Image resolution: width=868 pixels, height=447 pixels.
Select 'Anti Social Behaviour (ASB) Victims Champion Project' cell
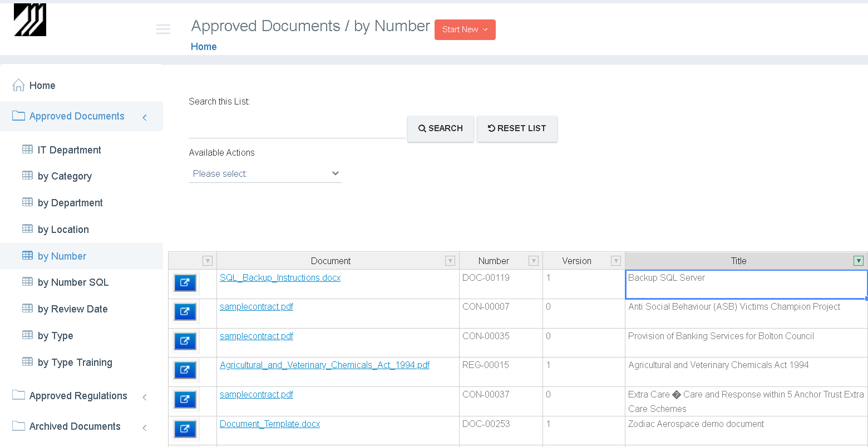[x=746, y=314]
